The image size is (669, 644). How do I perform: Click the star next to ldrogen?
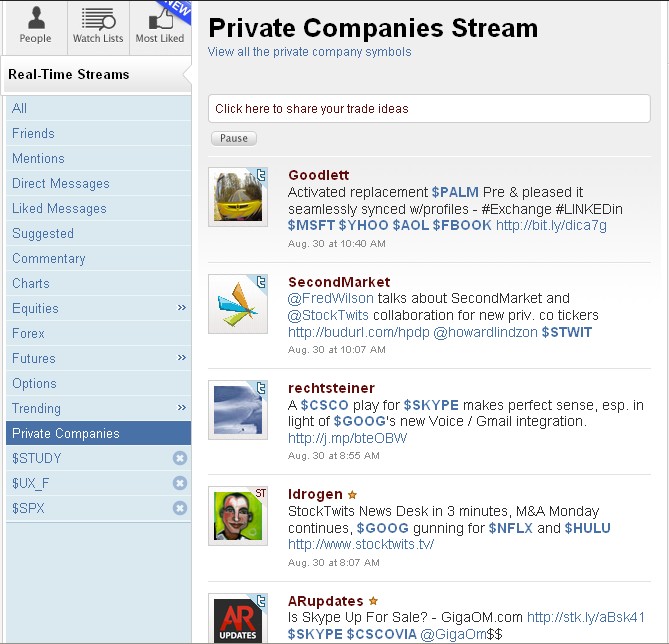[x=352, y=495]
